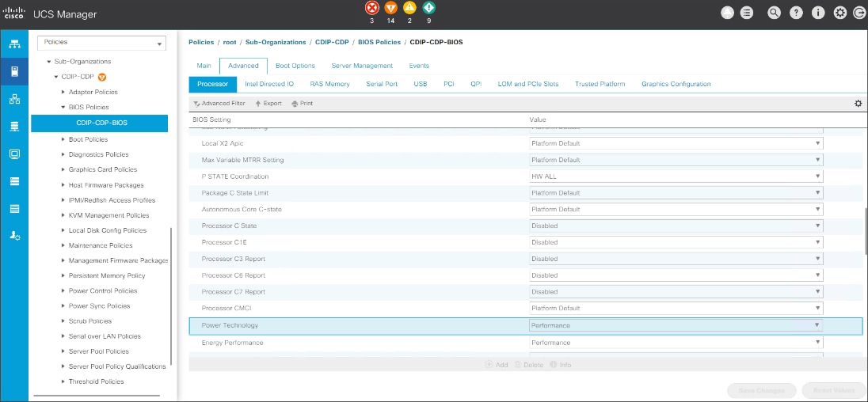Open Autonomous Core C-state dropdown
Image resolution: width=868 pixels, height=402 pixels.
click(676, 210)
